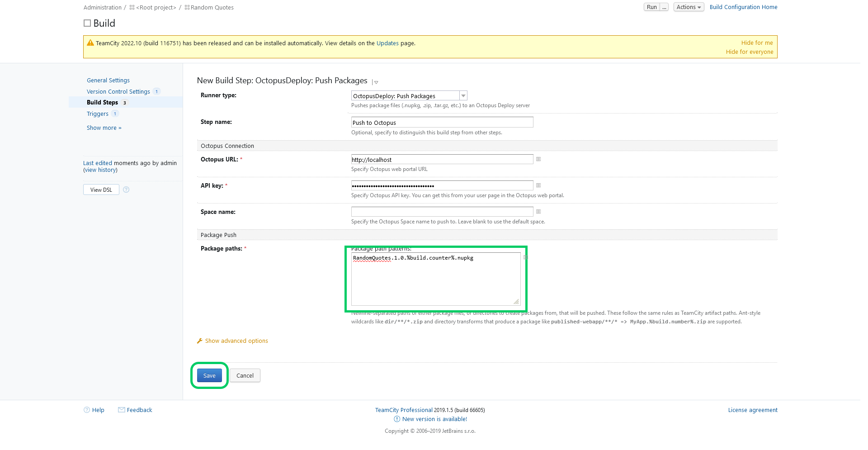Go to Root project breadcrumb
The width and height of the screenshot is (868, 450).
click(156, 8)
